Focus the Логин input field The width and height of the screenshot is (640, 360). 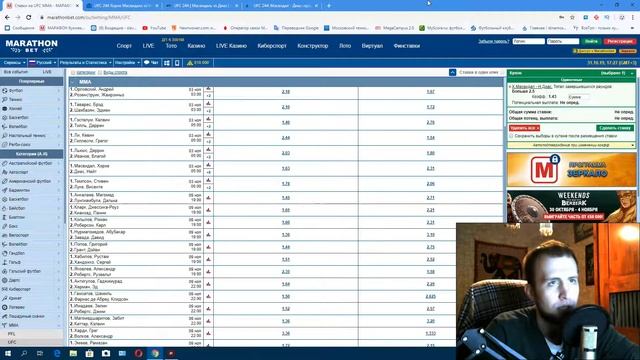529,41
